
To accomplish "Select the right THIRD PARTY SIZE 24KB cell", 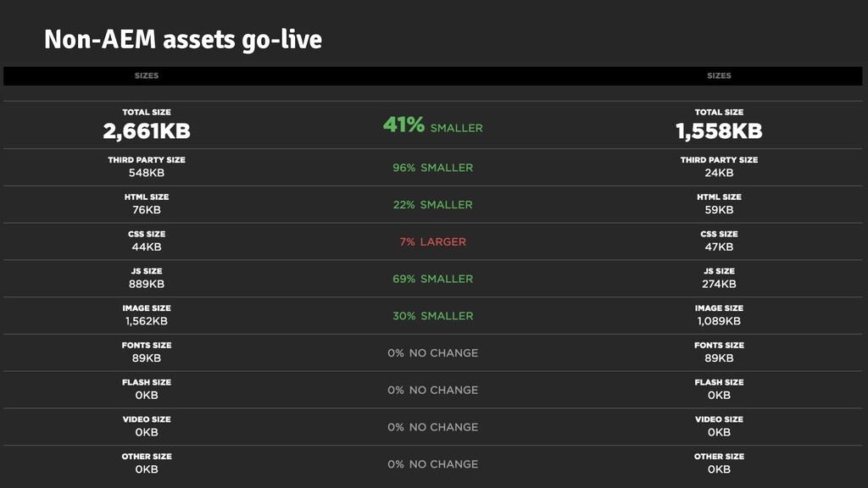I will coord(719,167).
